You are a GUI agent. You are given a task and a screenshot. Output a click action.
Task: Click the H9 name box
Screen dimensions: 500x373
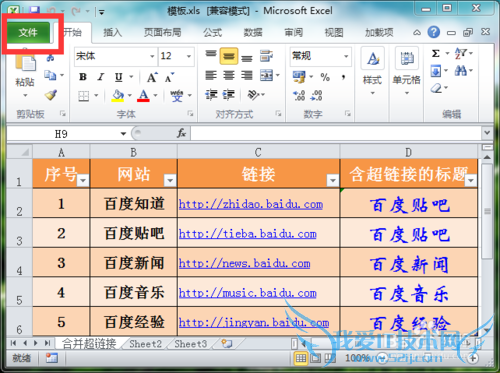(x=62, y=134)
